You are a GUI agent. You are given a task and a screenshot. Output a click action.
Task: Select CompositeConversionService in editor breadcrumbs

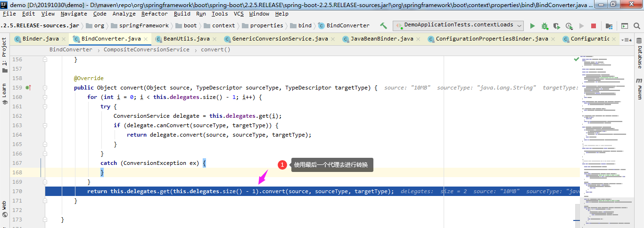[146, 49]
